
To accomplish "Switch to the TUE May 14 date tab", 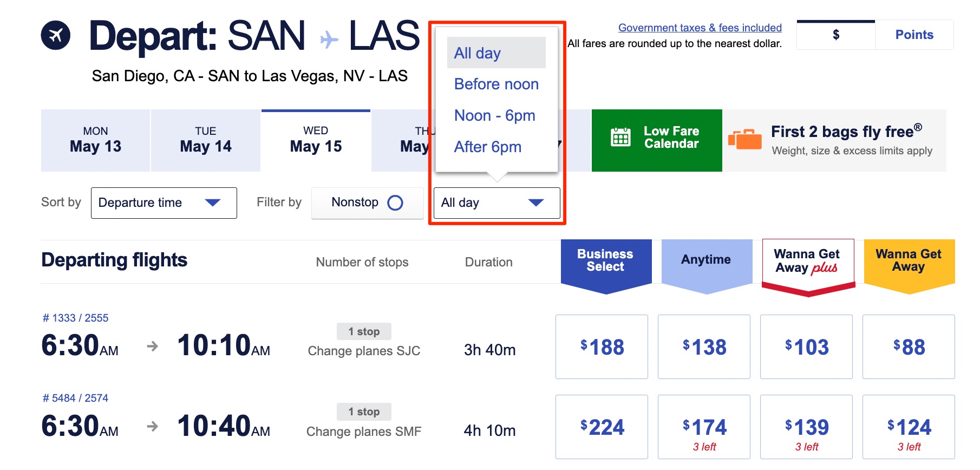I will coord(206,140).
